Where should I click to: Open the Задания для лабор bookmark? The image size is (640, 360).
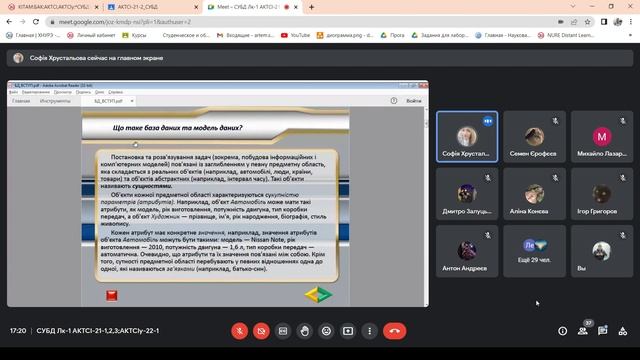[x=440, y=36]
